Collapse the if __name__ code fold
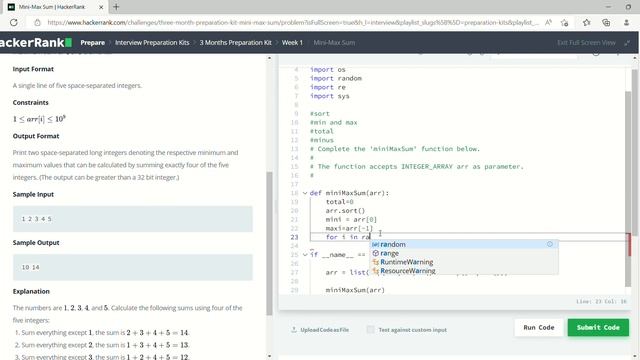 click(x=305, y=255)
